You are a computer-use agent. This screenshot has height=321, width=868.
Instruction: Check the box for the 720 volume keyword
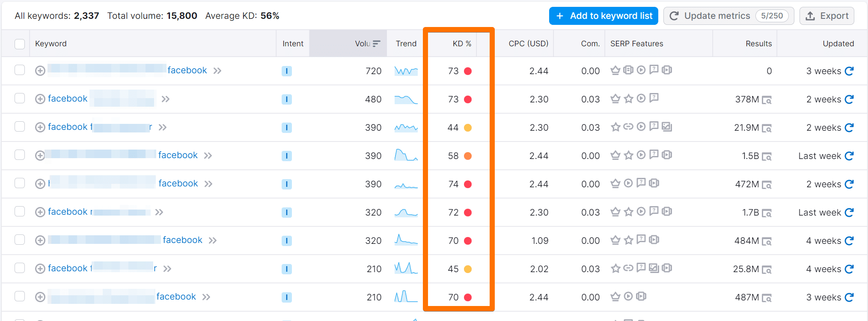20,70
